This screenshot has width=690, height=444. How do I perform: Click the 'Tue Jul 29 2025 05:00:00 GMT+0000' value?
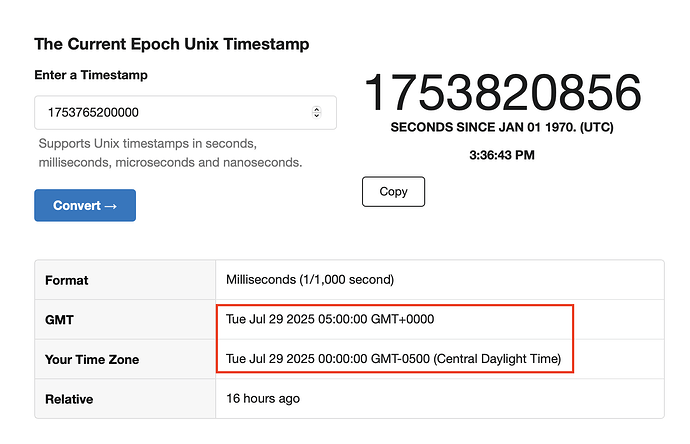point(330,319)
